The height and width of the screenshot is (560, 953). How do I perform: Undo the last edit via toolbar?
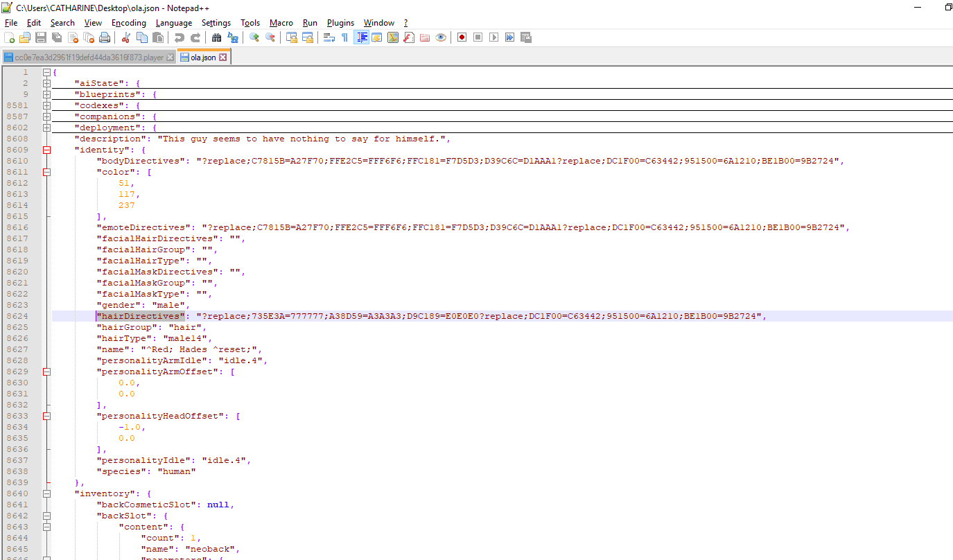point(180,37)
